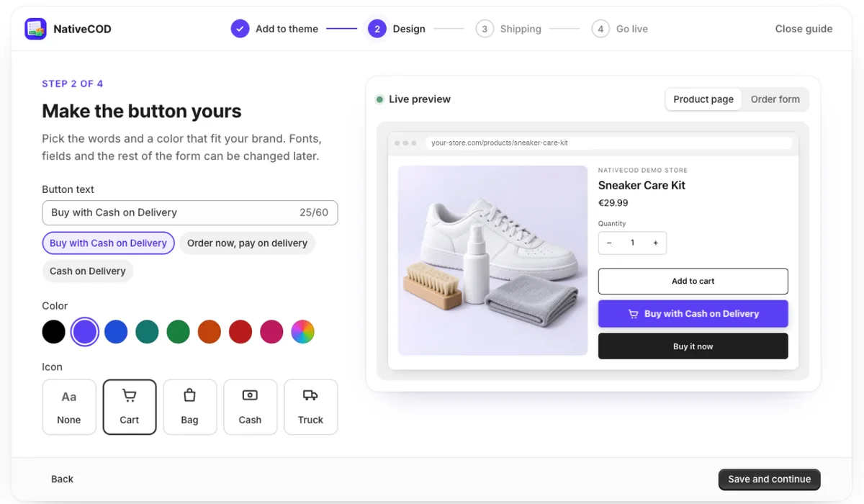The width and height of the screenshot is (864, 504).
Task: Click the NativeCOD app logo icon
Action: 35,29
